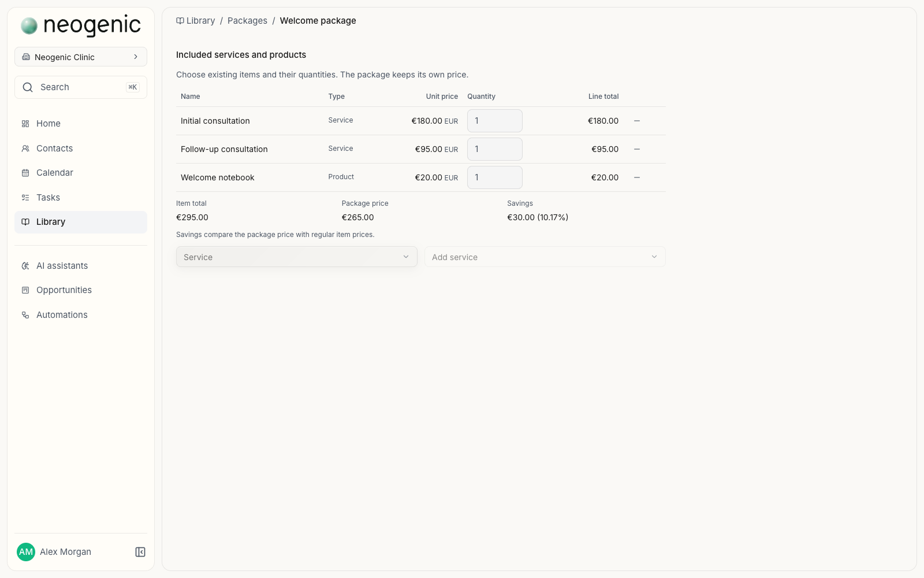Image resolution: width=924 pixels, height=578 pixels.
Task: Open Alex Morgan profile menu
Action: click(x=54, y=552)
